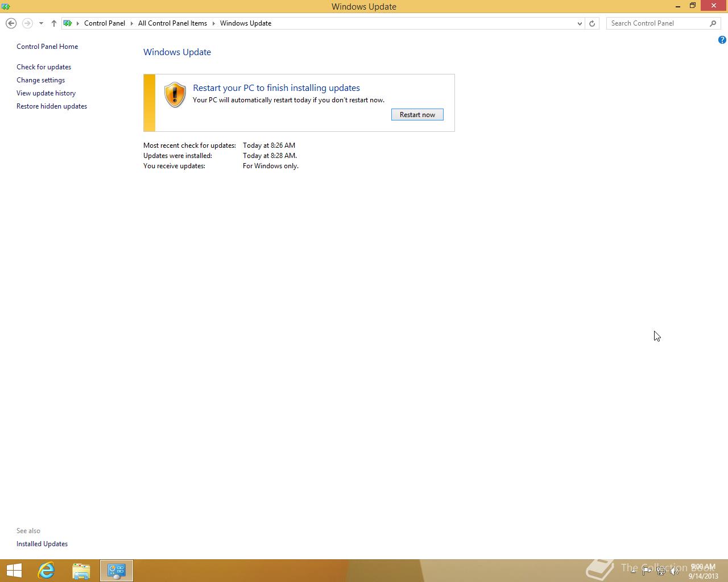Restore down the Windows Update window
Screen dimensions: 728x582
click(x=693, y=6)
